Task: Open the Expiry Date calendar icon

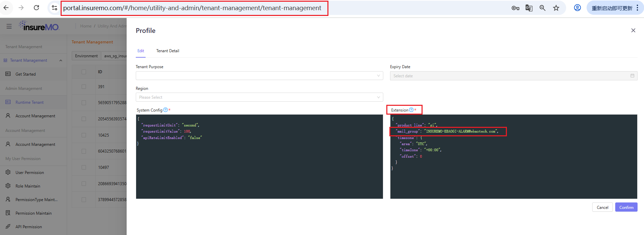Action: tap(632, 76)
